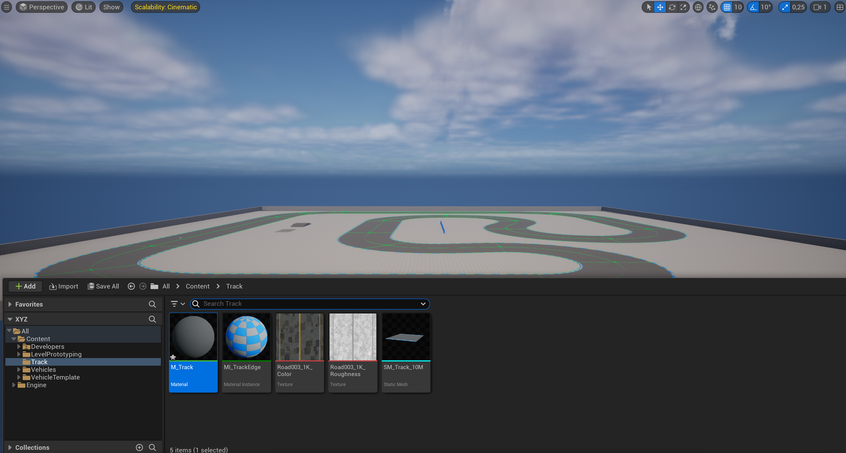Activate the Translate move tool

tap(660, 7)
